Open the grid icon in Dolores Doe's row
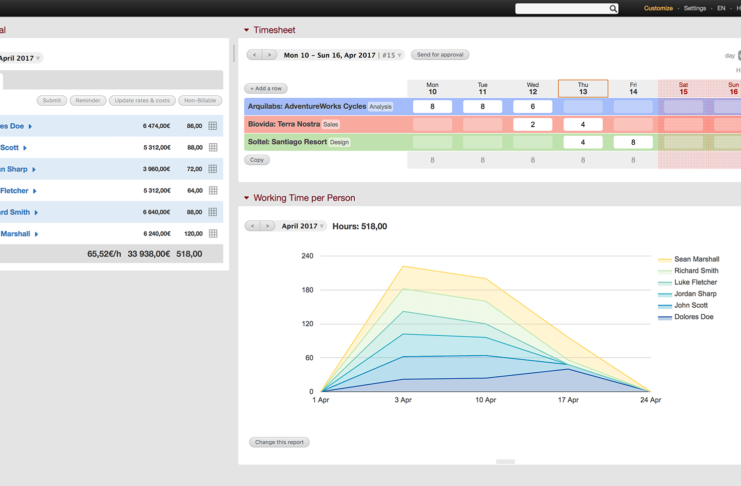This screenshot has height=486, width=741. pyautogui.click(x=212, y=126)
